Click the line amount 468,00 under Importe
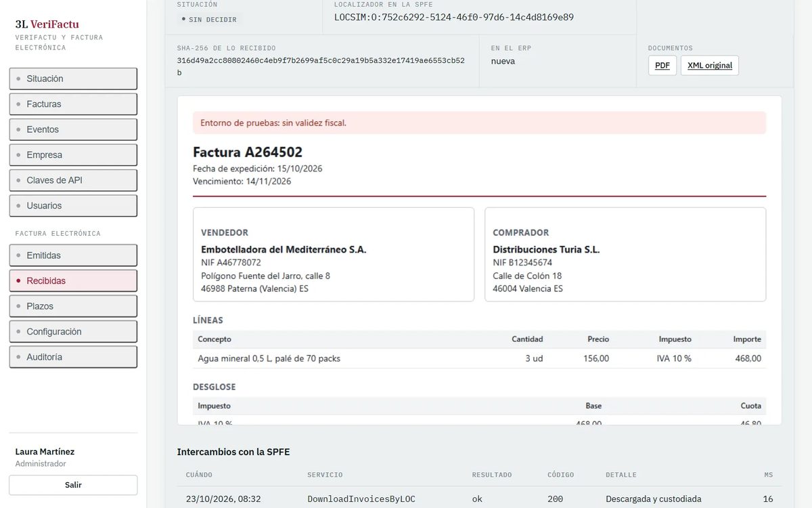The width and height of the screenshot is (812, 508). point(748,358)
